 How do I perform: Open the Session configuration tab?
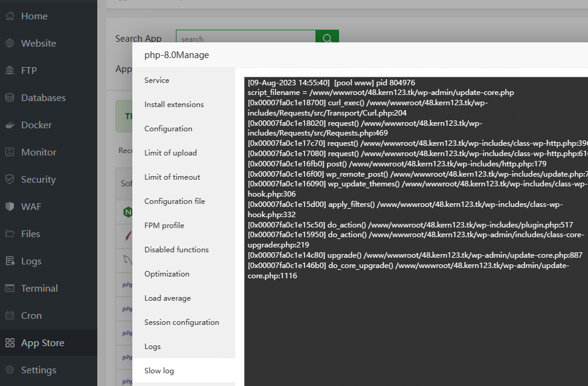[x=182, y=322]
